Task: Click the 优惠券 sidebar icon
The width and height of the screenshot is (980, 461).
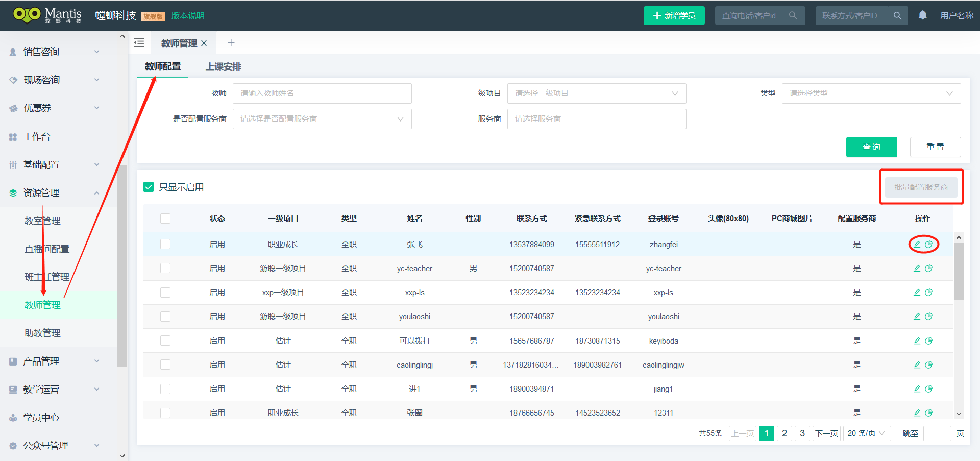Action: point(13,108)
